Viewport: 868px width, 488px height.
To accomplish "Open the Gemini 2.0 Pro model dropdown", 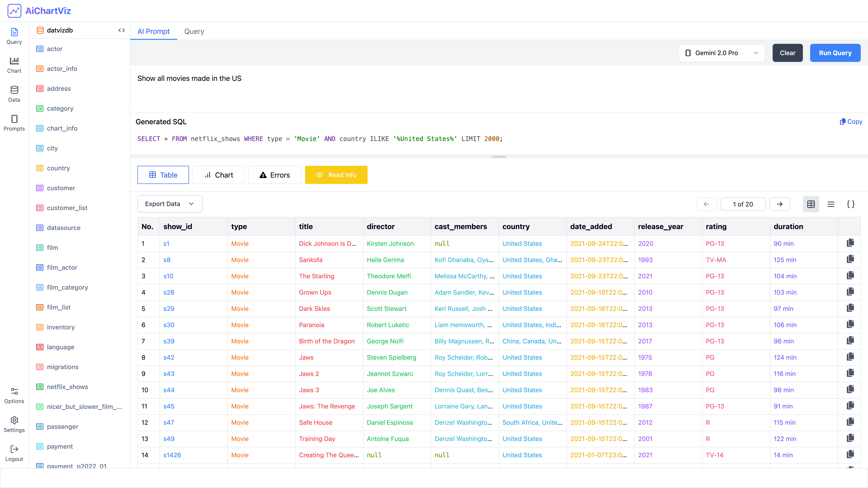I will [x=722, y=53].
